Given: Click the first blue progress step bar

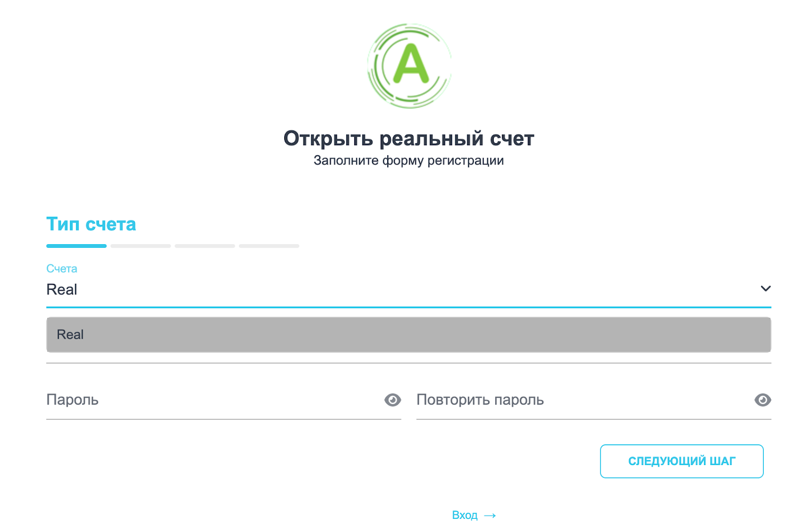Looking at the screenshot, I should coord(76,246).
